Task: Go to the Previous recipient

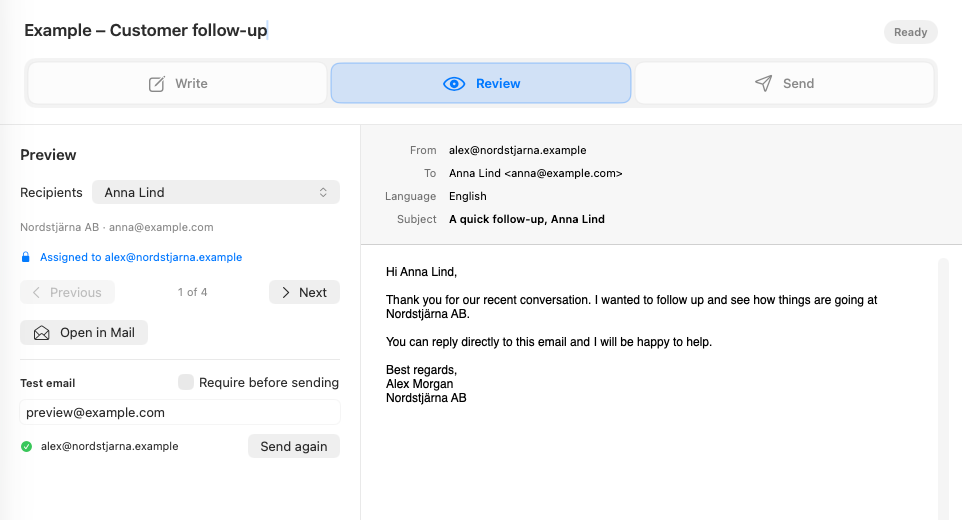Action: coord(67,292)
